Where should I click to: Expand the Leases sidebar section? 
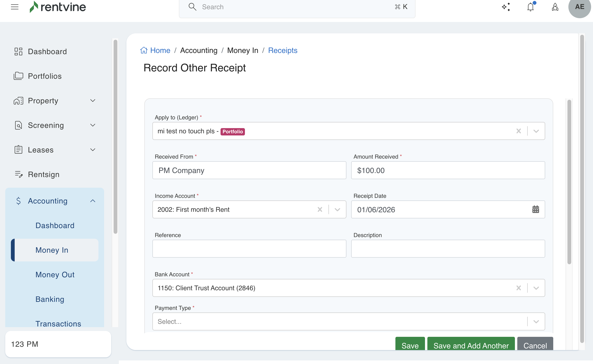coord(93,150)
